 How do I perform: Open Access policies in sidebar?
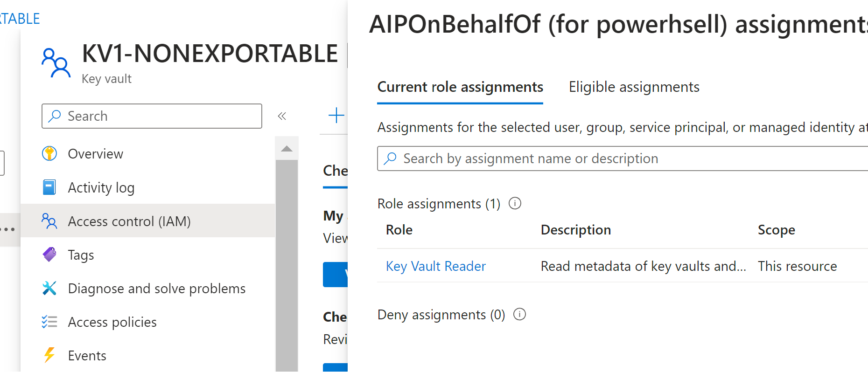click(112, 322)
